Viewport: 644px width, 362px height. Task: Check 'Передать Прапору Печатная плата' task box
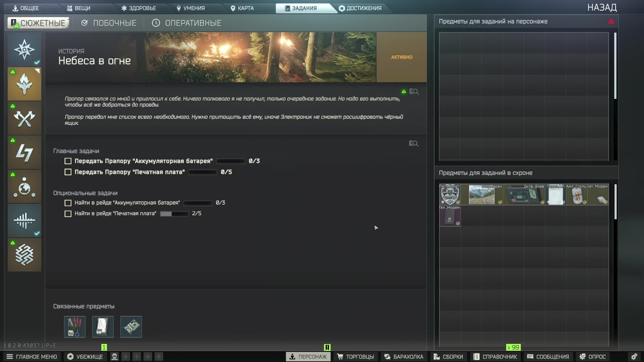(68, 172)
